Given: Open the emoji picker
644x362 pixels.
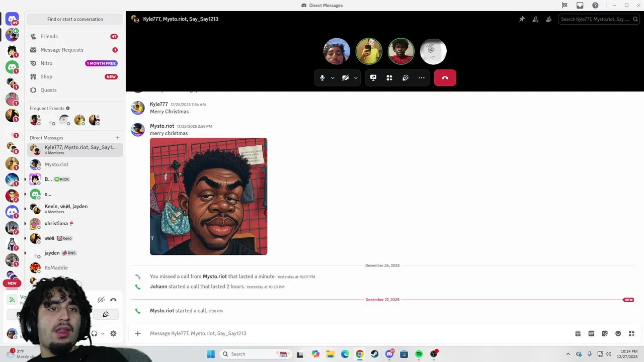Looking at the screenshot, I should (618, 333).
